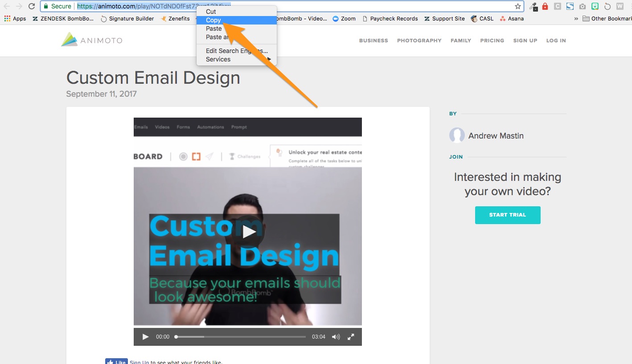The width and height of the screenshot is (632, 364).
Task: Click the gray W extension icon
Action: click(620, 6)
